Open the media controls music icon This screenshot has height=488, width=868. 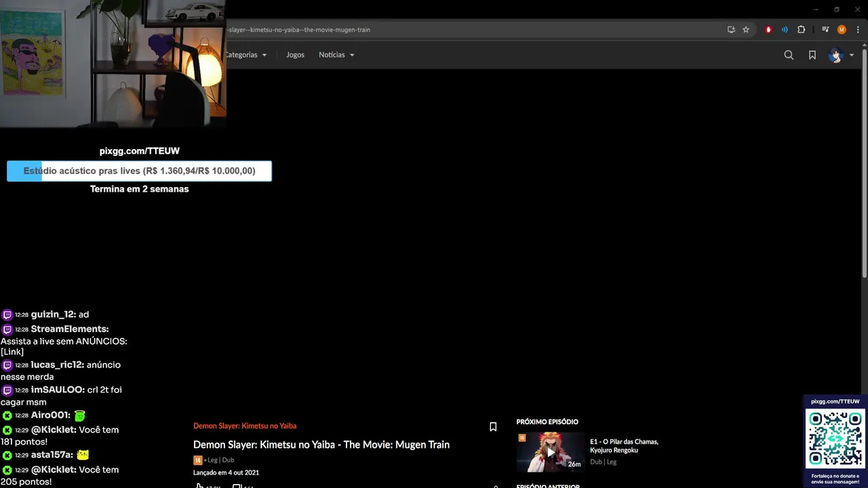[x=825, y=30]
